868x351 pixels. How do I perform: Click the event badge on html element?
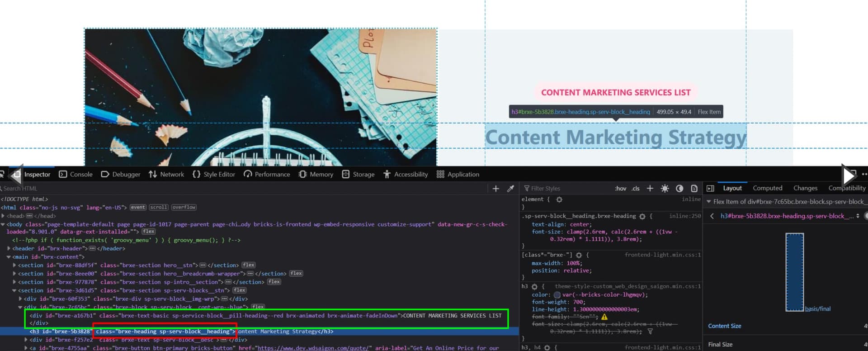(138, 208)
